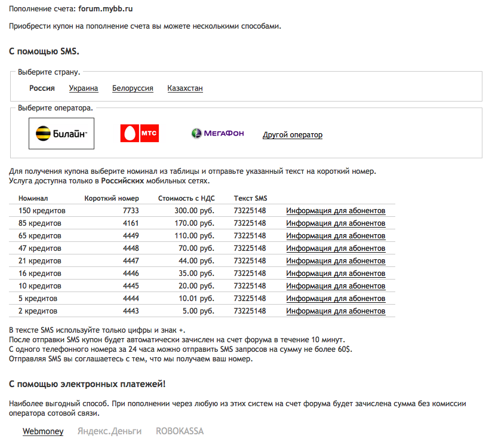492x448 pixels.
Task: Click the short number 4443
Action: click(x=131, y=311)
